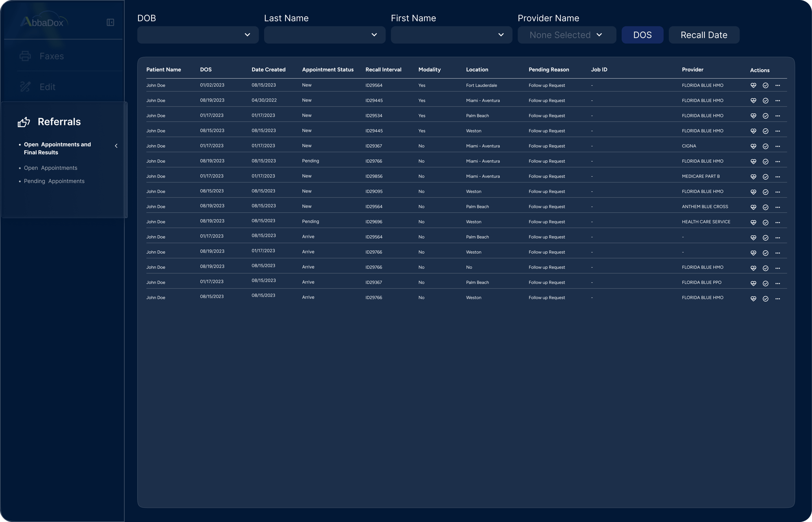Image resolution: width=812 pixels, height=522 pixels.
Task: Expand the First Name dropdown
Action: (x=451, y=35)
